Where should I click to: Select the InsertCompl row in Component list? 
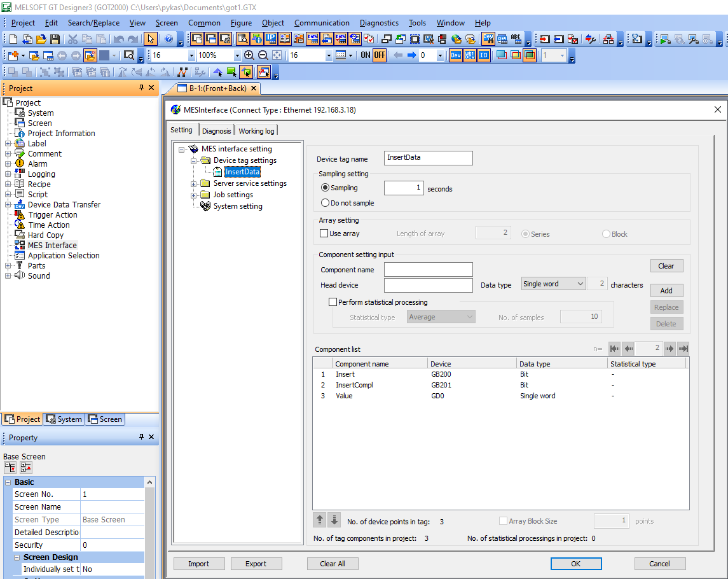[x=500, y=385]
